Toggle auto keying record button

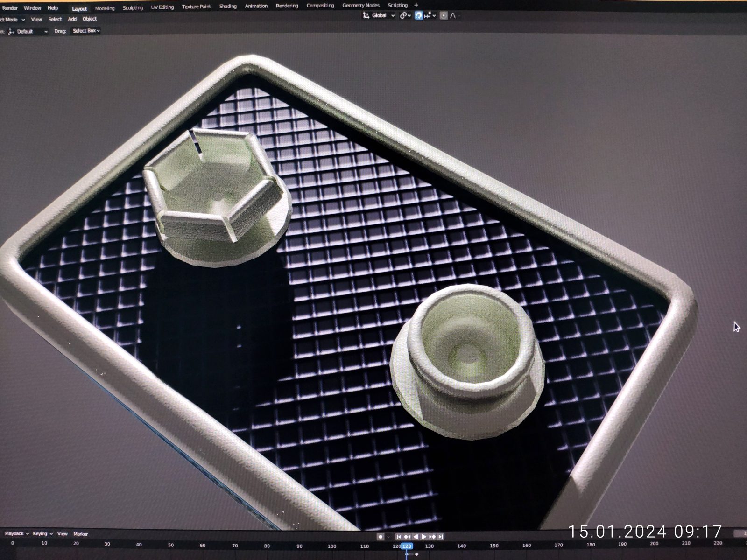pos(381,537)
